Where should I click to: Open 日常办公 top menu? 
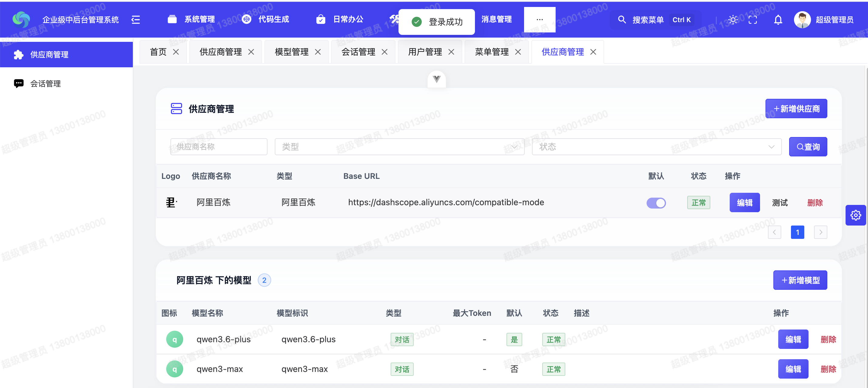(340, 19)
